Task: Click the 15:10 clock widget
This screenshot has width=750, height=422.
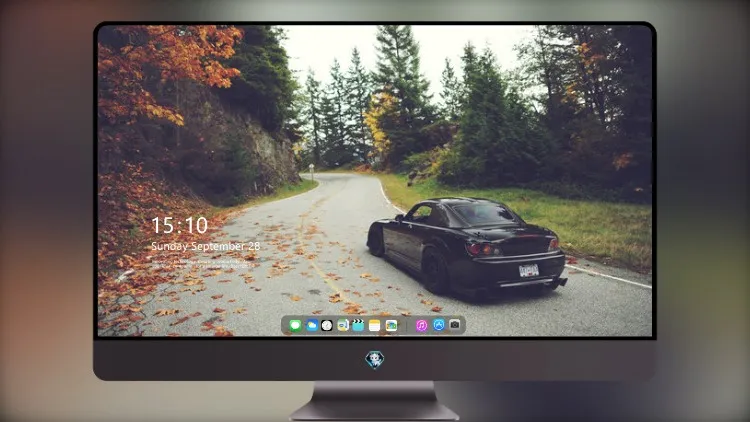Action: tap(179, 225)
